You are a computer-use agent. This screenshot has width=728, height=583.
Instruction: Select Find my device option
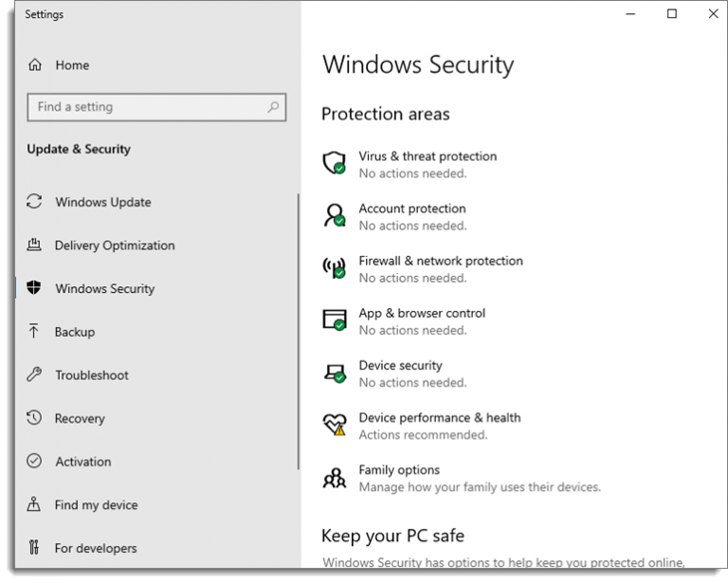(x=96, y=505)
